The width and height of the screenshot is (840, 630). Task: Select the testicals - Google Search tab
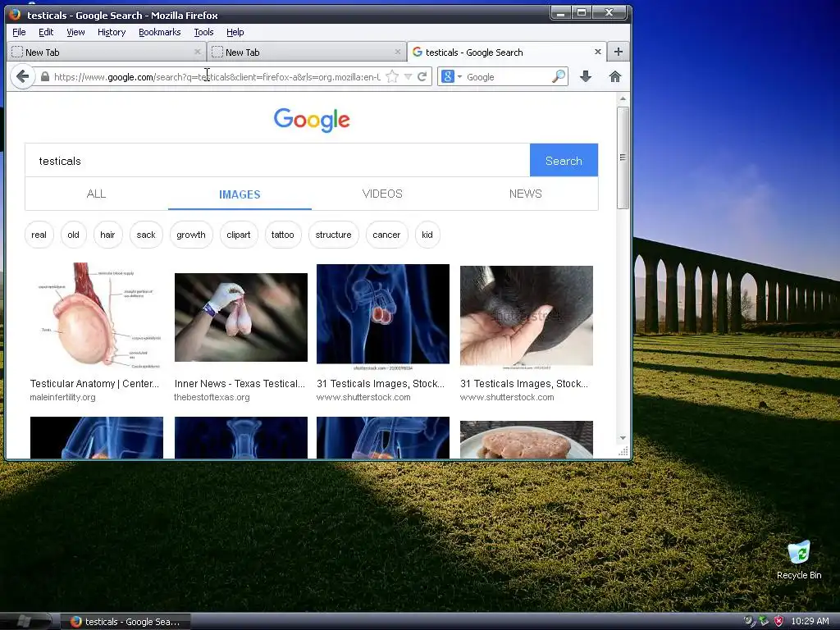pos(507,52)
